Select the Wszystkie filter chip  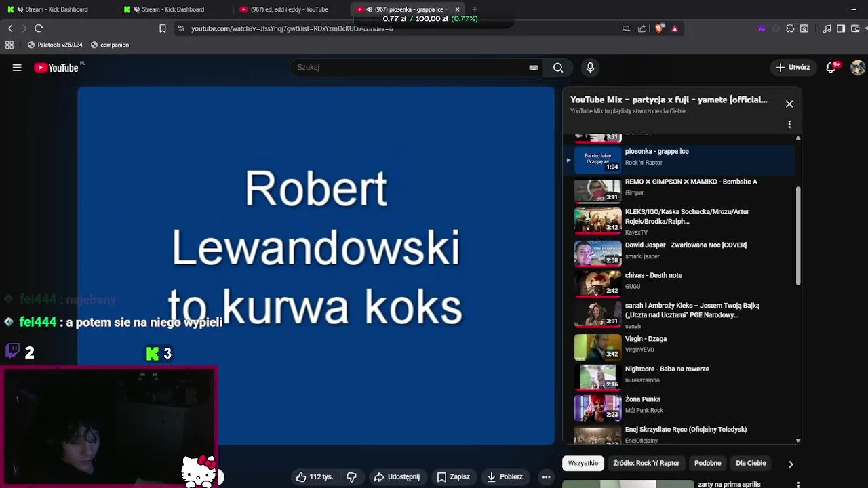pos(583,463)
